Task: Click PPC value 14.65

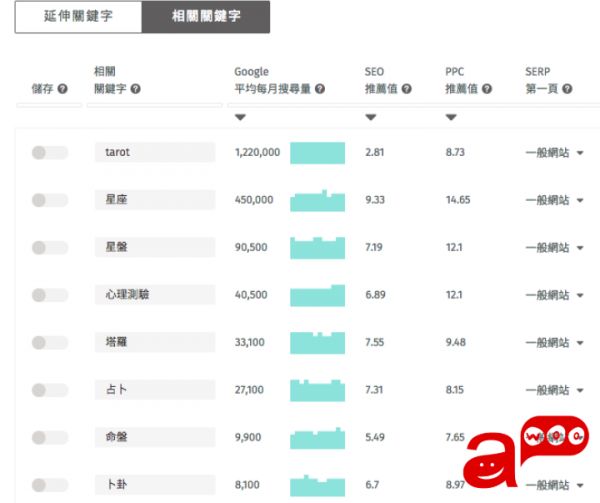Action: pyautogui.click(x=458, y=200)
